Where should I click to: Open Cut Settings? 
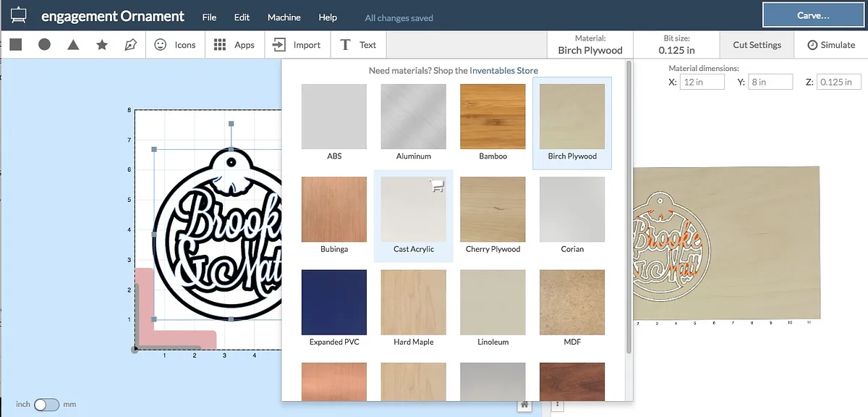click(x=757, y=45)
